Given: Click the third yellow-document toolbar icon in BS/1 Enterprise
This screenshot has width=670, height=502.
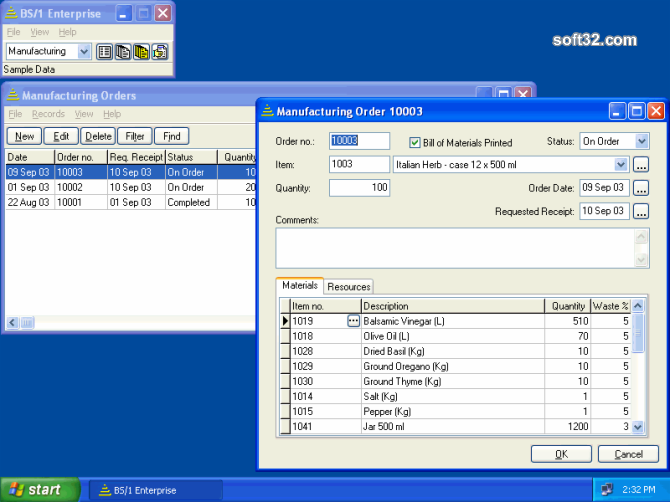Looking at the screenshot, I should coord(141,52).
